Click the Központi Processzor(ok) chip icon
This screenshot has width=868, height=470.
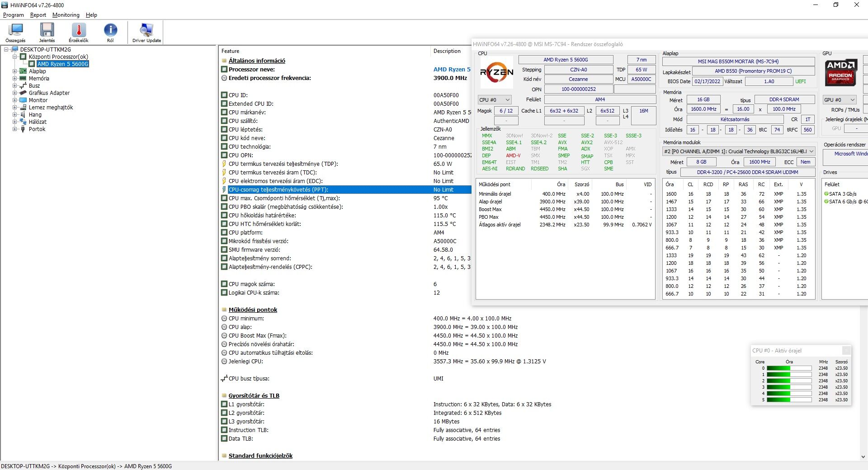[23, 56]
